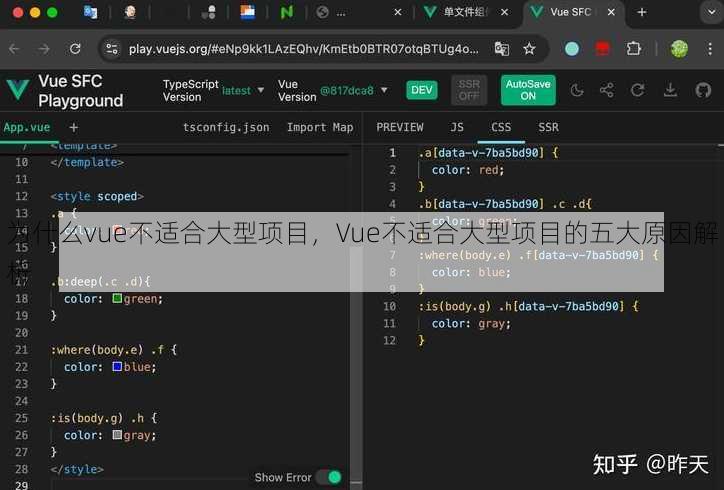Viewport: 724px width, 490px height.
Task: Click the share link icon
Action: tap(607, 90)
